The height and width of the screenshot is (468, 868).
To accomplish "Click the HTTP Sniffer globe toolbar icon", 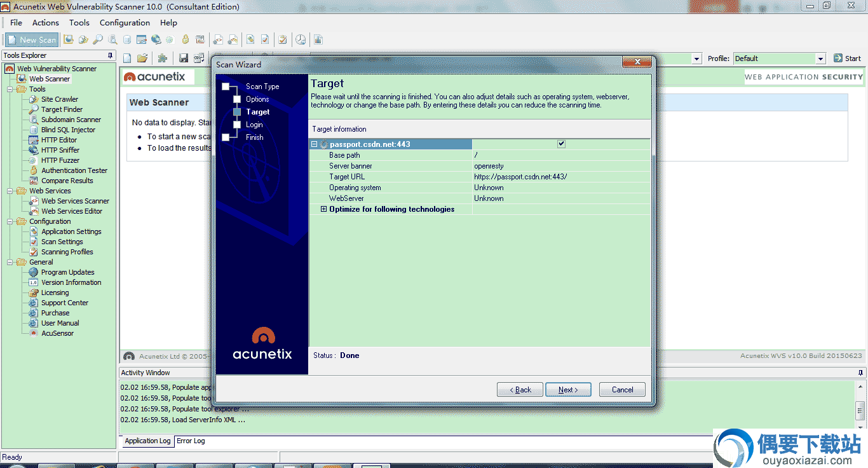I will 156,39.
